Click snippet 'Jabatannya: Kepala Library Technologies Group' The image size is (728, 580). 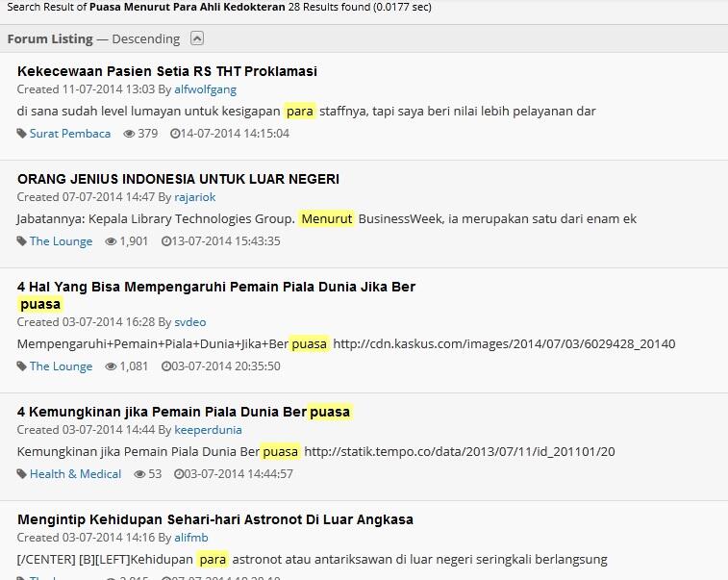click(326, 218)
